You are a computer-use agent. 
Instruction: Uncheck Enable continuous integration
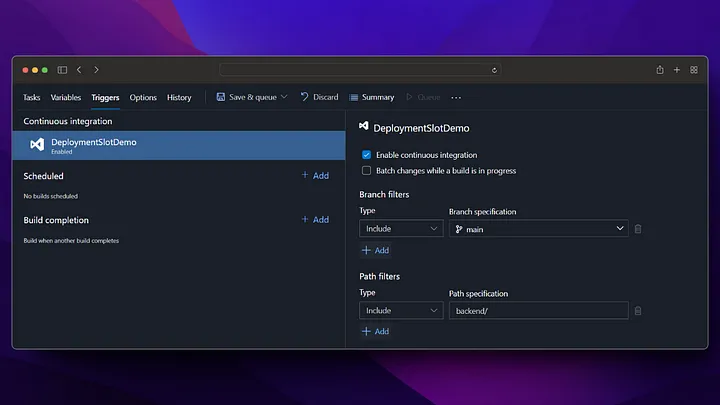pyautogui.click(x=366, y=155)
